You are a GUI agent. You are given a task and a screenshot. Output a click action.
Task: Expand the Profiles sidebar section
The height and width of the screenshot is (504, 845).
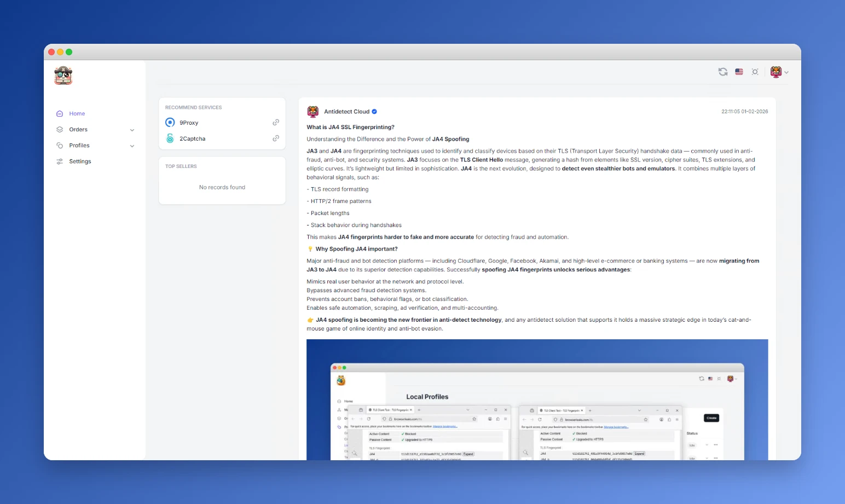(x=132, y=146)
